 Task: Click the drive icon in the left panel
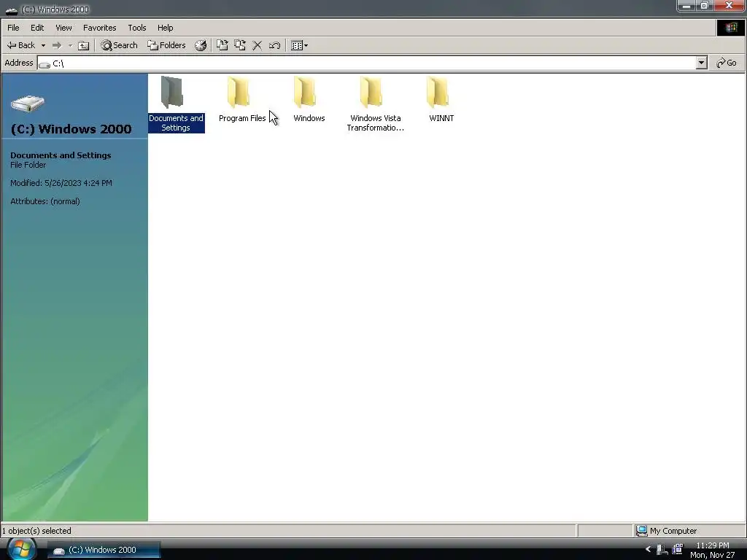(28, 104)
